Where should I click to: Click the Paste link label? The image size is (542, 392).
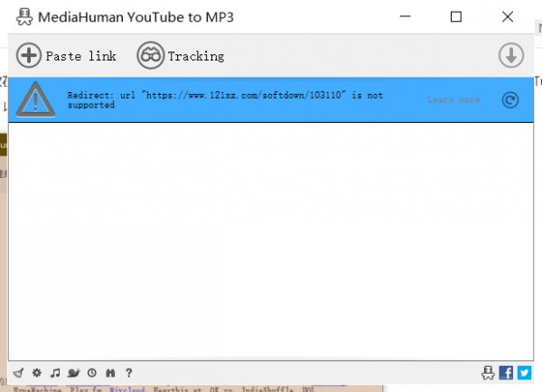(x=81, y=56)
